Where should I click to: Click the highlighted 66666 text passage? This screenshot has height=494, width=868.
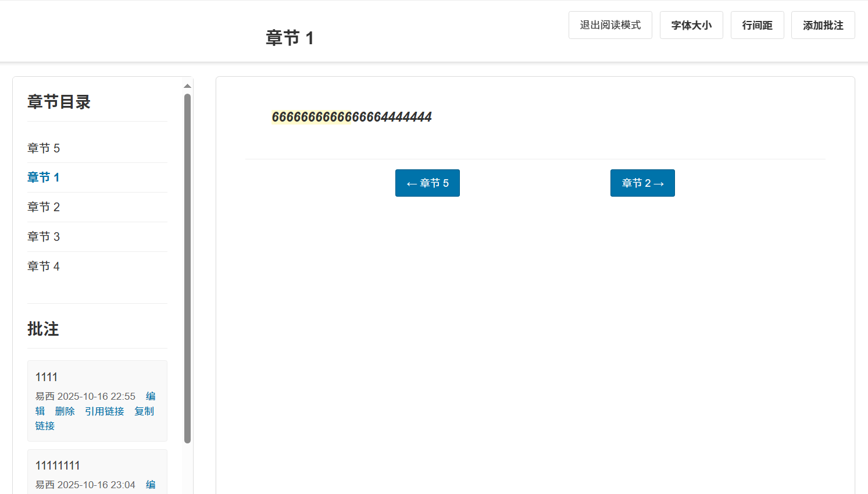[311, 117]
